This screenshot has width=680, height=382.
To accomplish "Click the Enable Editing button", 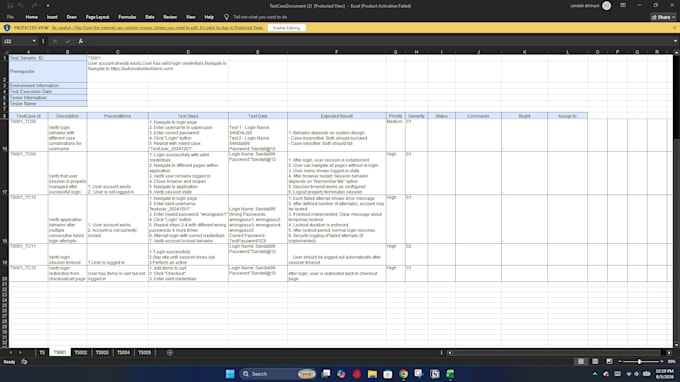I will (286, 28).
